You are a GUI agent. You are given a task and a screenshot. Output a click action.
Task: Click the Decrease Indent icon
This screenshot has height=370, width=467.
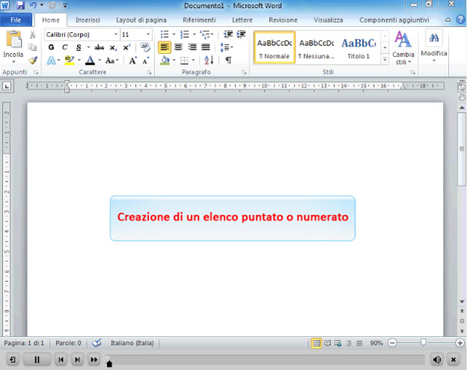coord(228,34)
